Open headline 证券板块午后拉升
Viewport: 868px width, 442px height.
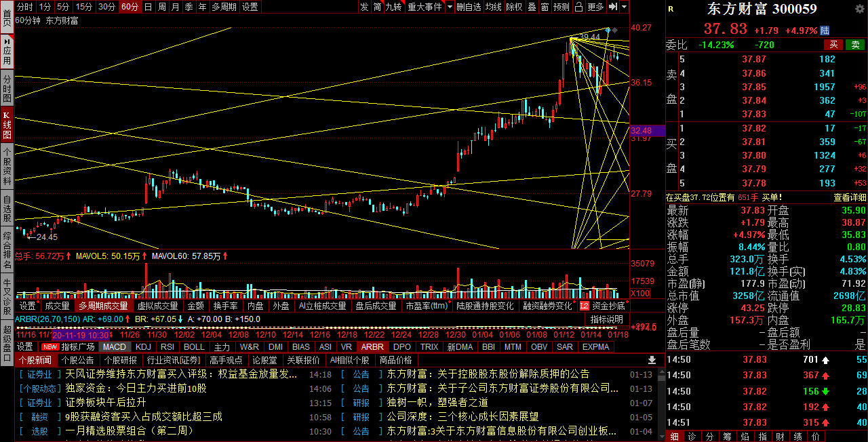point(106,403)
